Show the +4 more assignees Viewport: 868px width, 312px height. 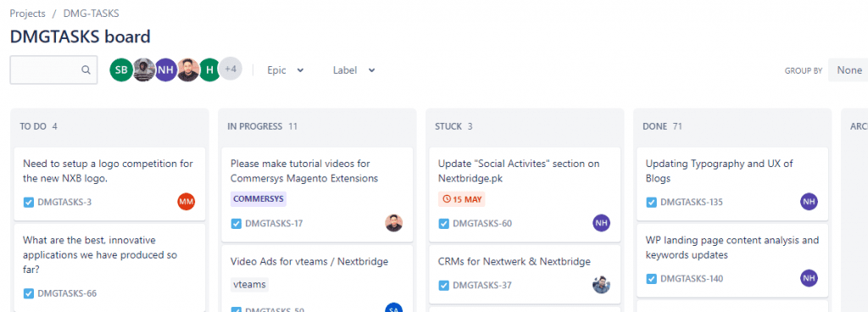click(x=231, y=70)
